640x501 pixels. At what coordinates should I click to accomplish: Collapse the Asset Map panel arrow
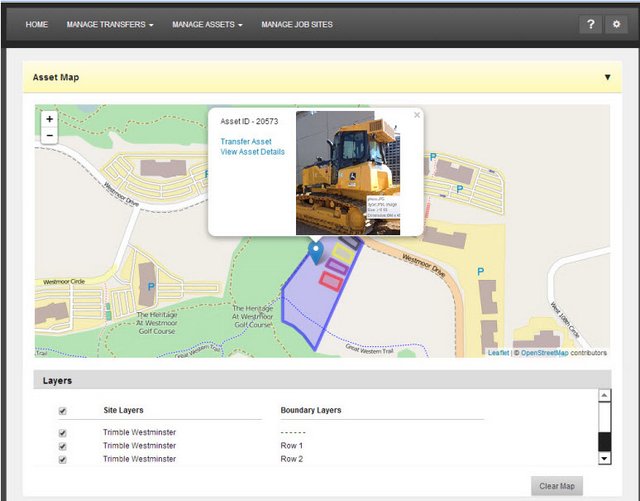pos(607,77)
